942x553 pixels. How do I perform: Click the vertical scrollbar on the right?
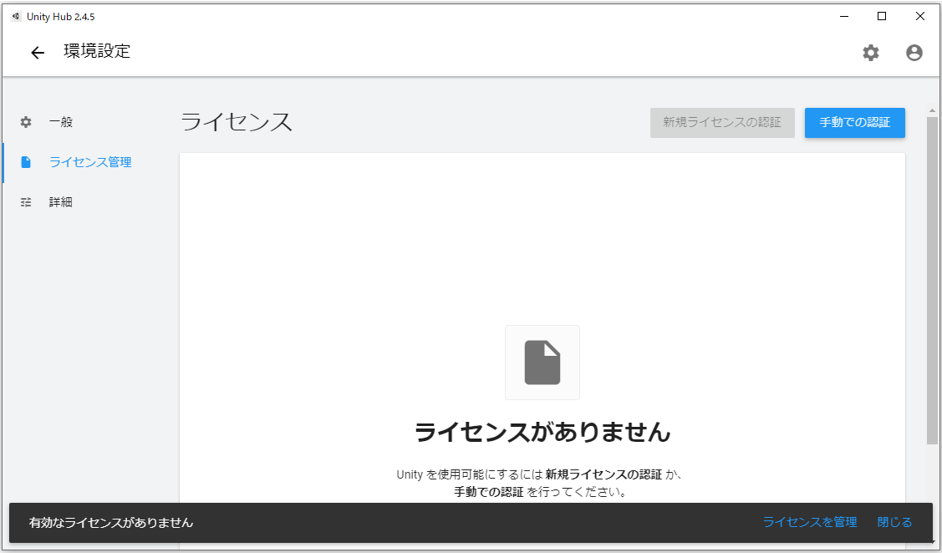coord(932,280)
